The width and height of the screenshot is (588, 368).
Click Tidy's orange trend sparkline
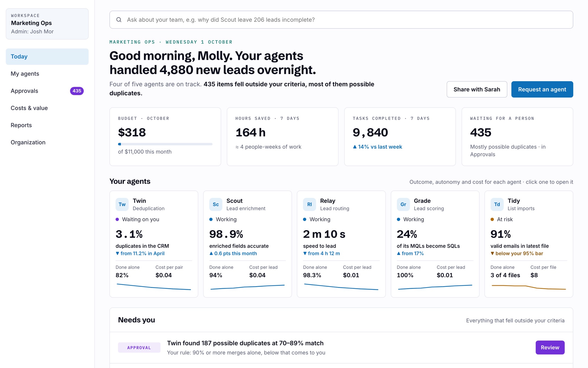coord(529,287)
